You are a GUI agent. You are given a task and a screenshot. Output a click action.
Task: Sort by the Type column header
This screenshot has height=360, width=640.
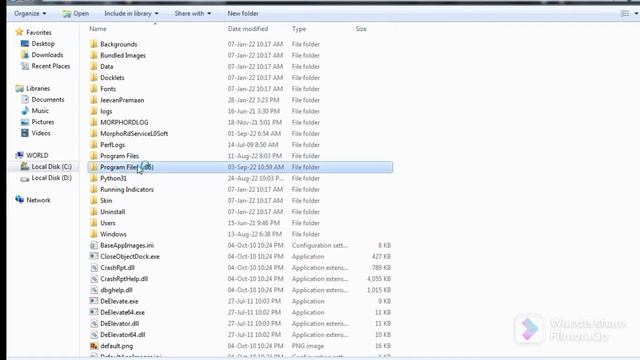point(299,29)
